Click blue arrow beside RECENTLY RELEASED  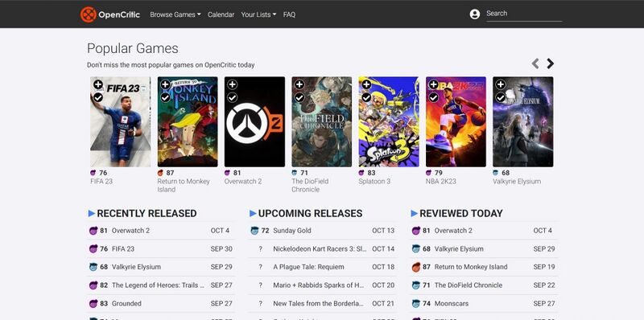[92, 213]
